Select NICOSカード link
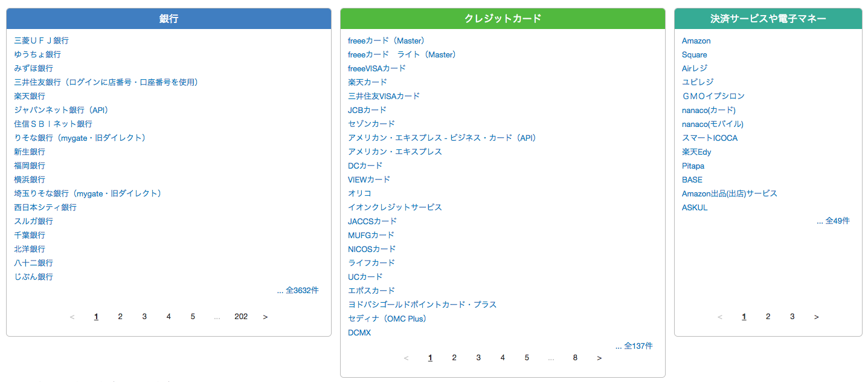Screen dimensions: 868x382 coord(372,249)
